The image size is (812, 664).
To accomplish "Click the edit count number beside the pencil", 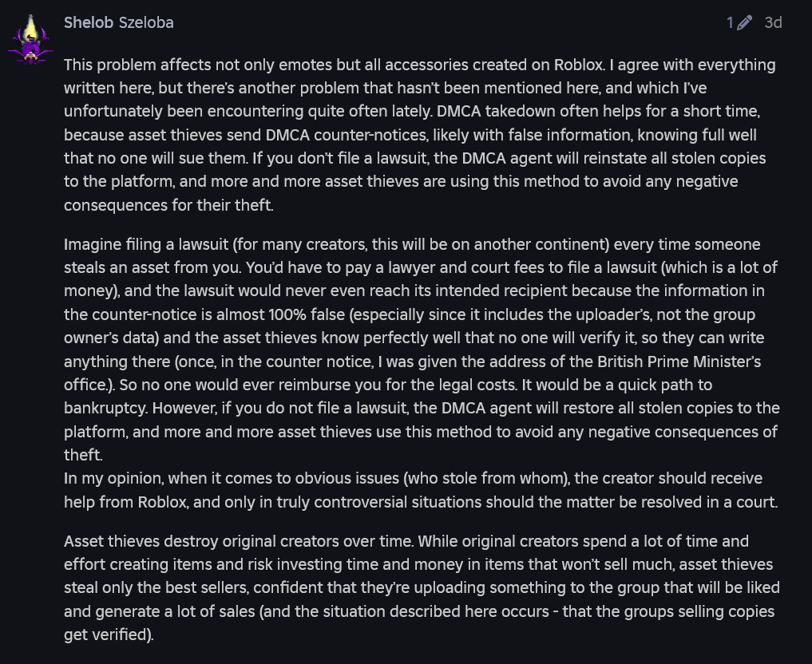I will (730, 23).
